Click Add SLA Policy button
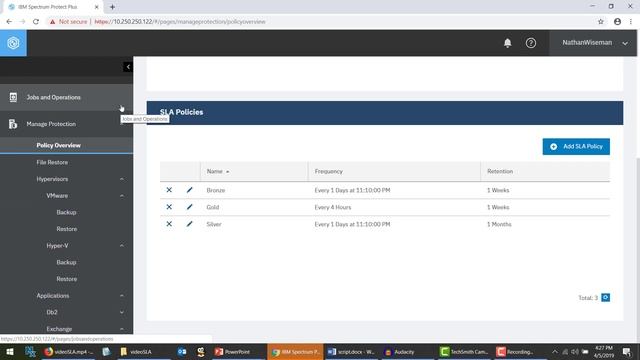 click(576, 147)
